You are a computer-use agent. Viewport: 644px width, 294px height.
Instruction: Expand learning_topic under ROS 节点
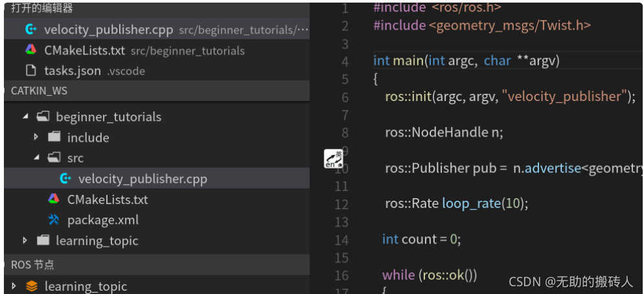click(x=14, y=286)
